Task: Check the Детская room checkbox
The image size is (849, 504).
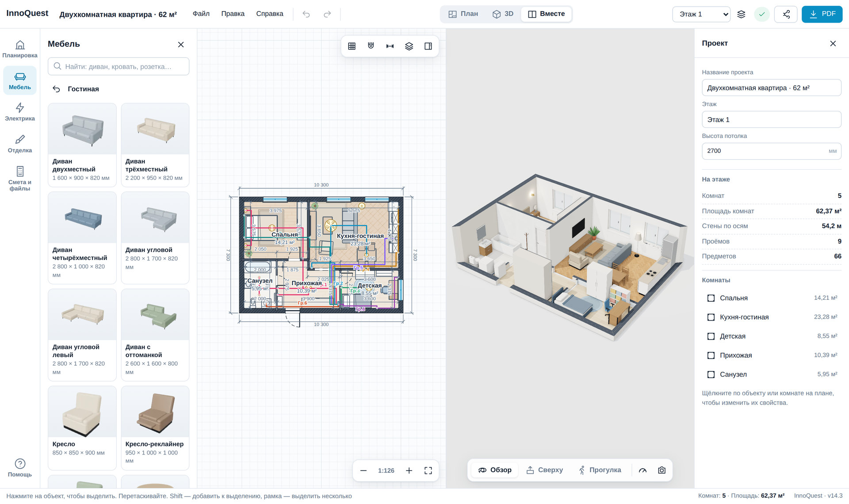Action: pos(711,336)
